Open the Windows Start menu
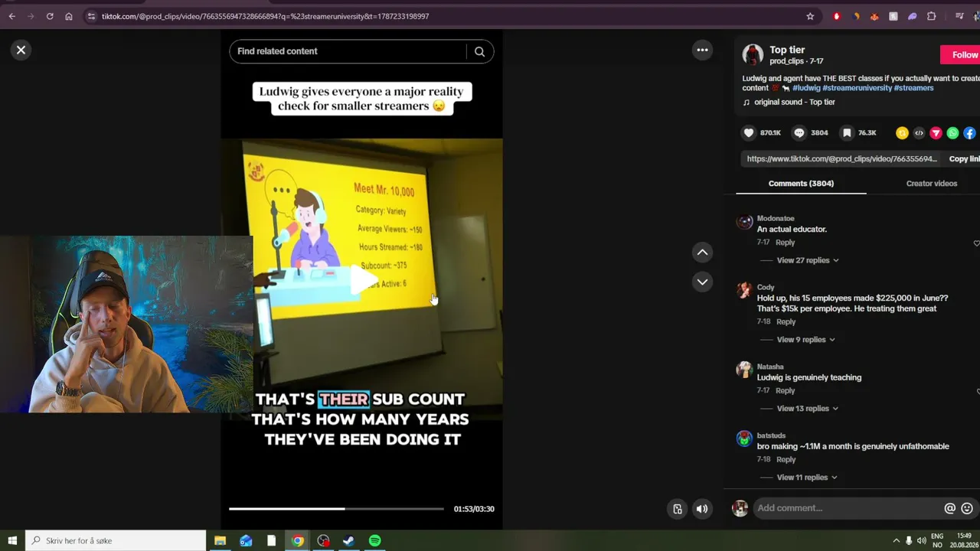Viewport: 980px width, 551px height. tap(12, 540)
